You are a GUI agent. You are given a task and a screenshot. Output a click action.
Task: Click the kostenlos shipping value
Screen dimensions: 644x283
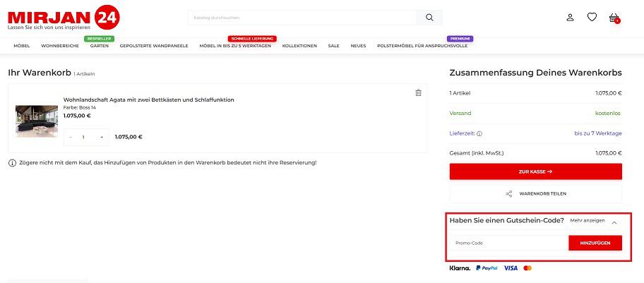coord(608,114)
